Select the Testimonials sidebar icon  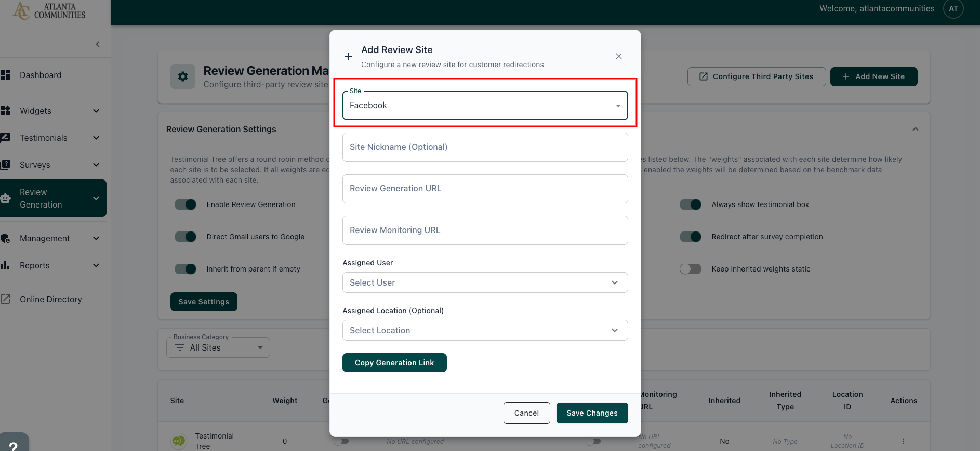[x=5, y=138]
